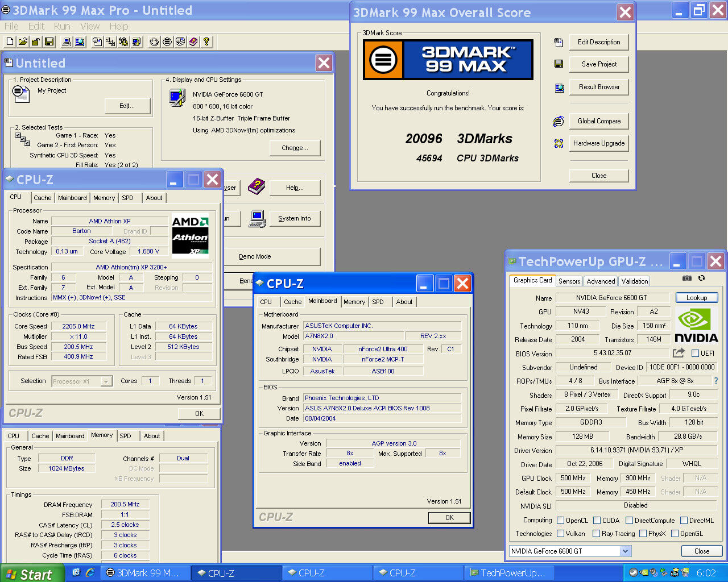The height and width of the screenshot is (582, 728).
Task: Open the File menu
Action: coord(11,26)
